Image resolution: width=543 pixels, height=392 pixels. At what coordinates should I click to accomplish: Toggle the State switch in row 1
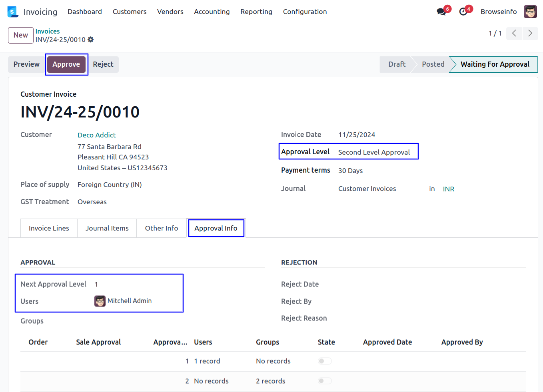tap(325, 361)
